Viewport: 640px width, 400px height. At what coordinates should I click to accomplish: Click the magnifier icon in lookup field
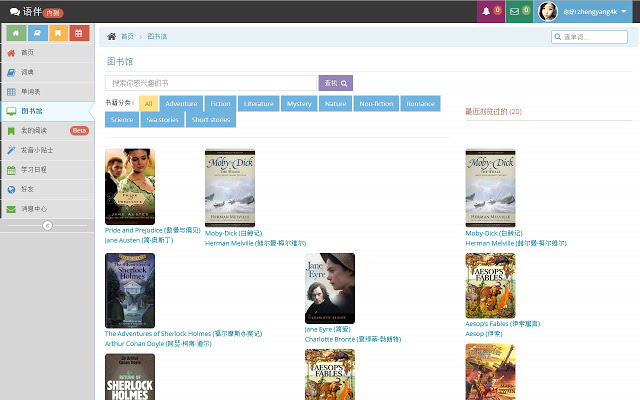pyautogui.click(x=558, y=37)
